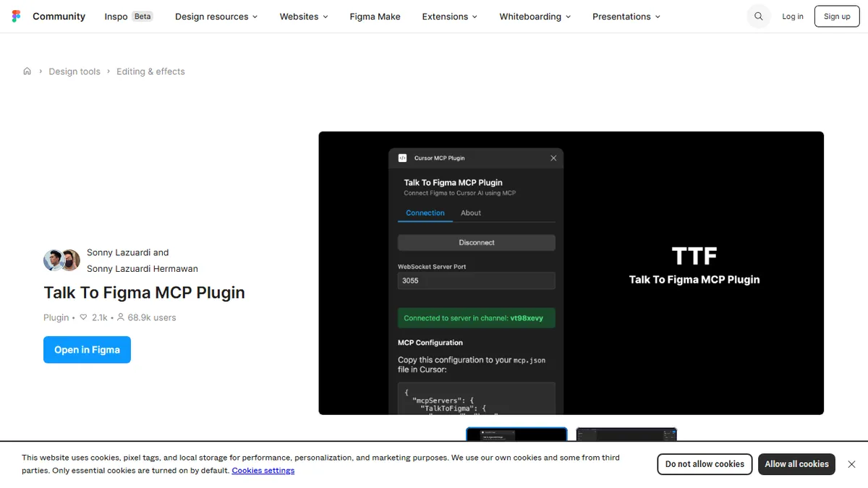Navigate to Design tools breadcrumb
The height and width of the screenshot is (488, 868).
click(75, 72)
